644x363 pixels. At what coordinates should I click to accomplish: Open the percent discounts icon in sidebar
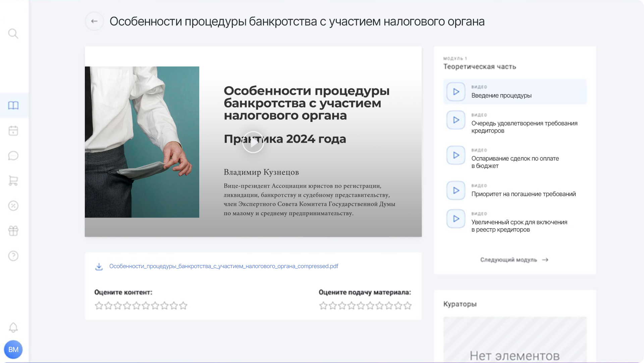pos(13,205)
